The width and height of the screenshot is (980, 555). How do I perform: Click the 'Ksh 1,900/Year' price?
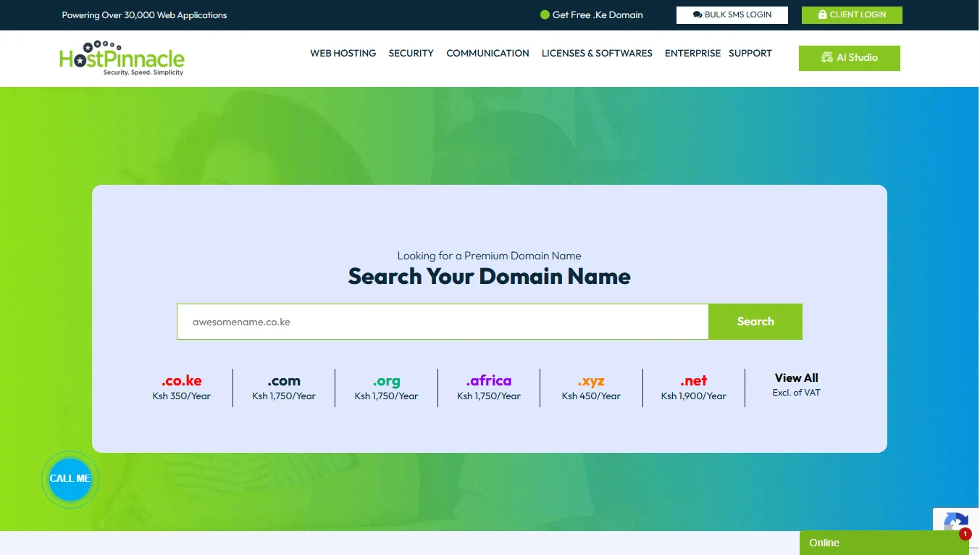tap(693, 396)
